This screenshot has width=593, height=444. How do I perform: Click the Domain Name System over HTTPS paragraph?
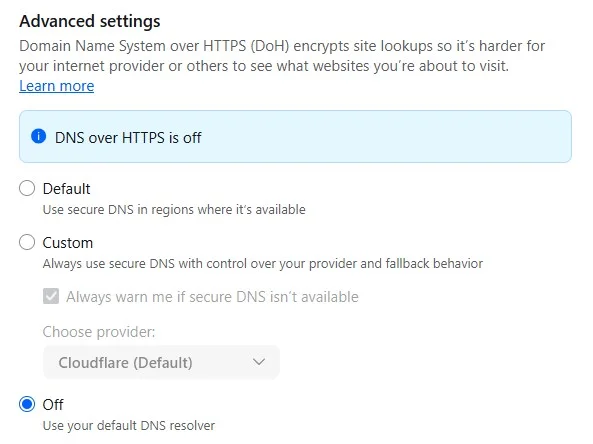(x=282, y=56)
